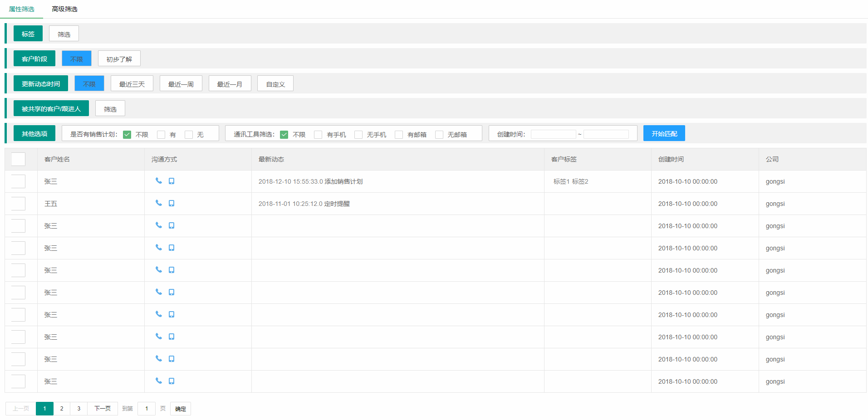Open the 筛选 selector for 被共享的客户/跟进人
The width and height of the screenshot is (868, 420).
point(110,109)
